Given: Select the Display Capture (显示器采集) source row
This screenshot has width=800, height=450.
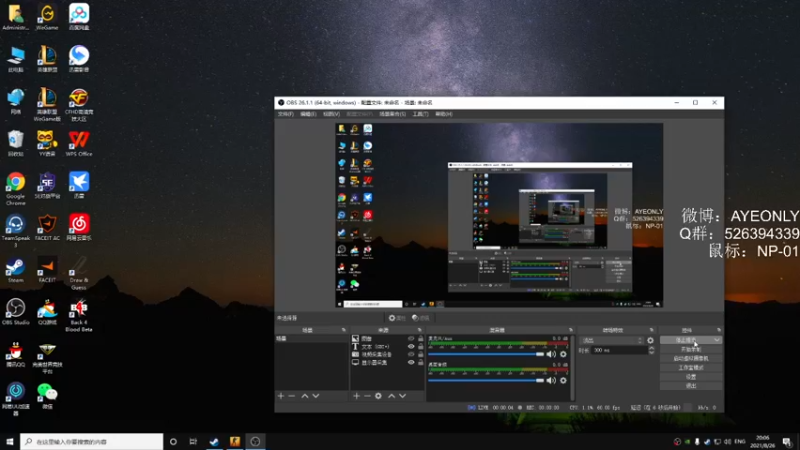Looking at the screenshot, I should [x=388, y=363].
